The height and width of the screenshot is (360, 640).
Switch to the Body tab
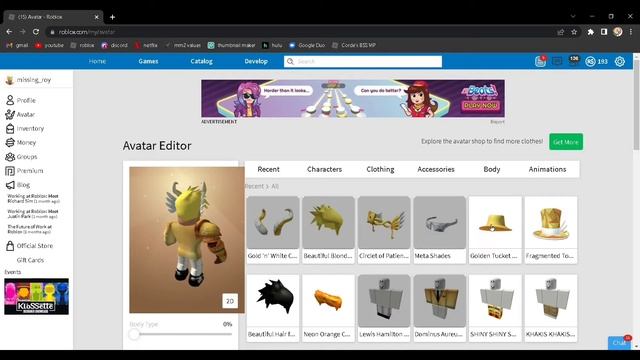[492, 169]
